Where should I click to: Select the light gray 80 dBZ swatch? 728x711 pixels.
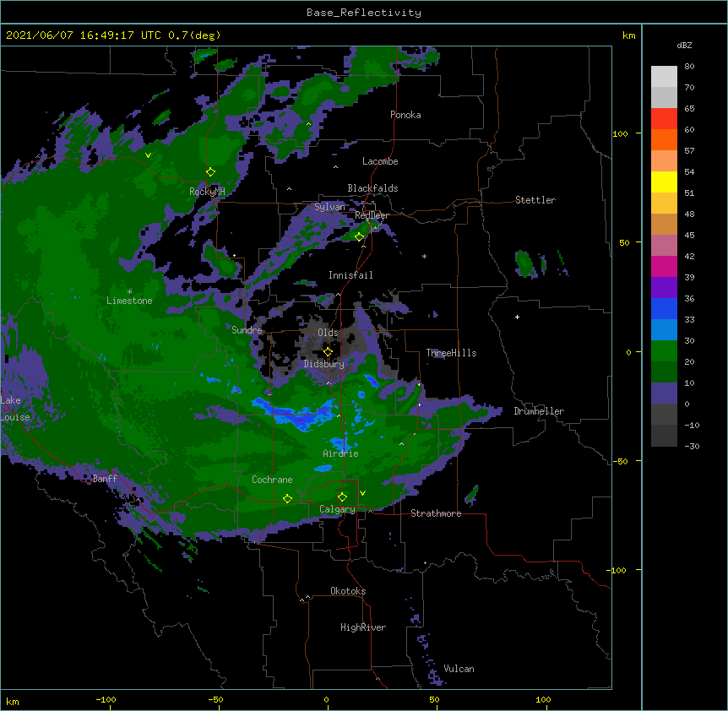click(x=664, y=77)
